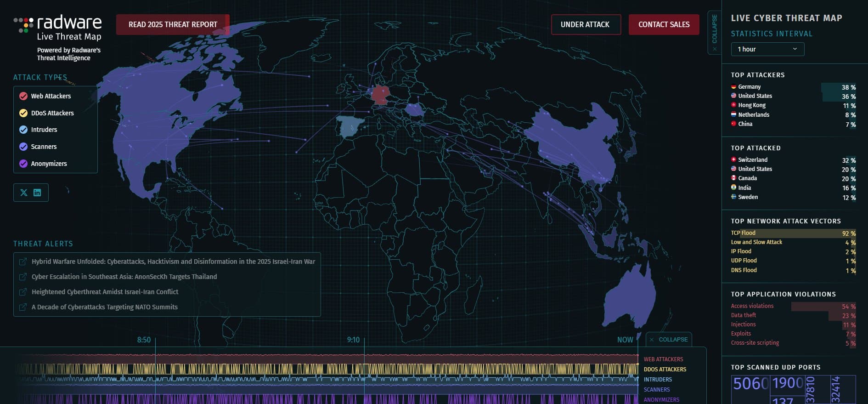Click the 9:10 timeline marker
The image size is (868, 404).
353,340
